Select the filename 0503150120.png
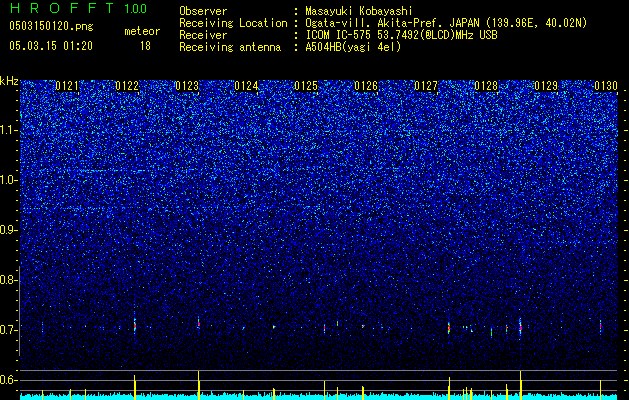The image size is (629, 400). point(51,27)
